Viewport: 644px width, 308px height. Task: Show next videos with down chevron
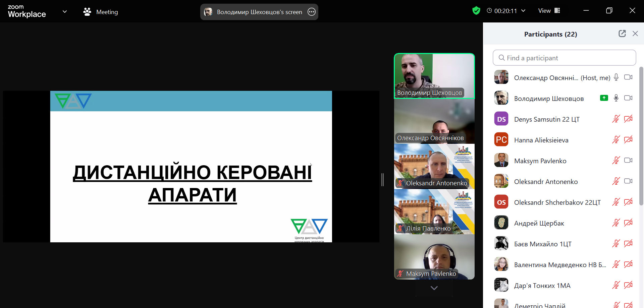point(434,288)
